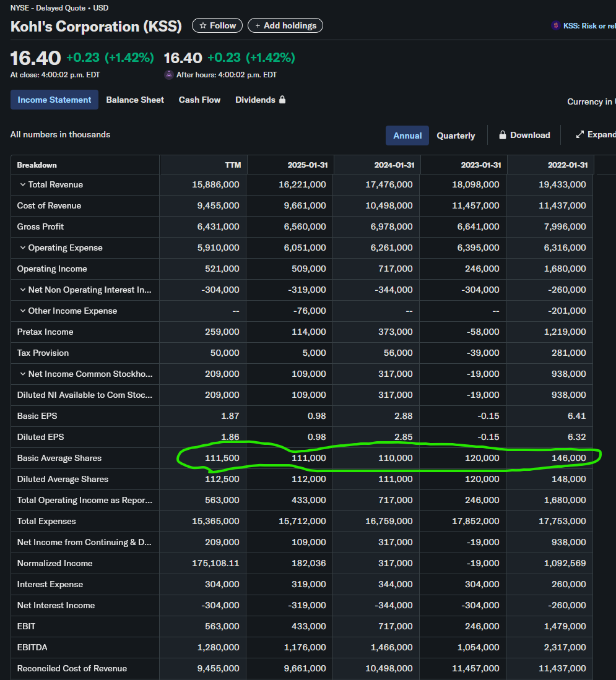
Task: Open the Balance Sheet tab
Action: click(x=135, y=100)
